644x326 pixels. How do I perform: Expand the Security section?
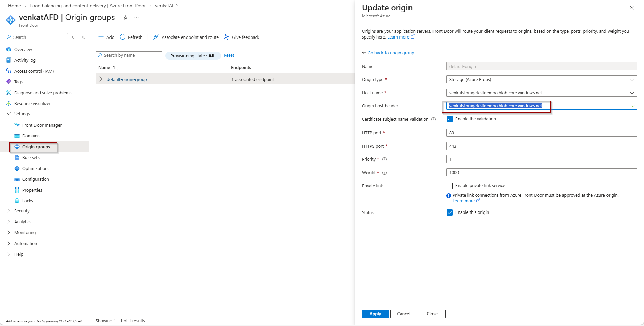(x=9, y=211)
